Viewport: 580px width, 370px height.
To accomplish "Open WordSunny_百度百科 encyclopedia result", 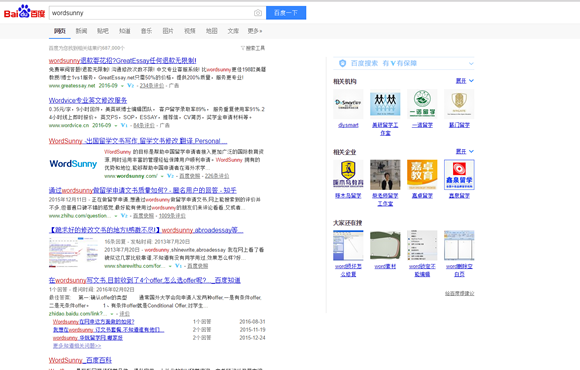I will click(80, 360).
